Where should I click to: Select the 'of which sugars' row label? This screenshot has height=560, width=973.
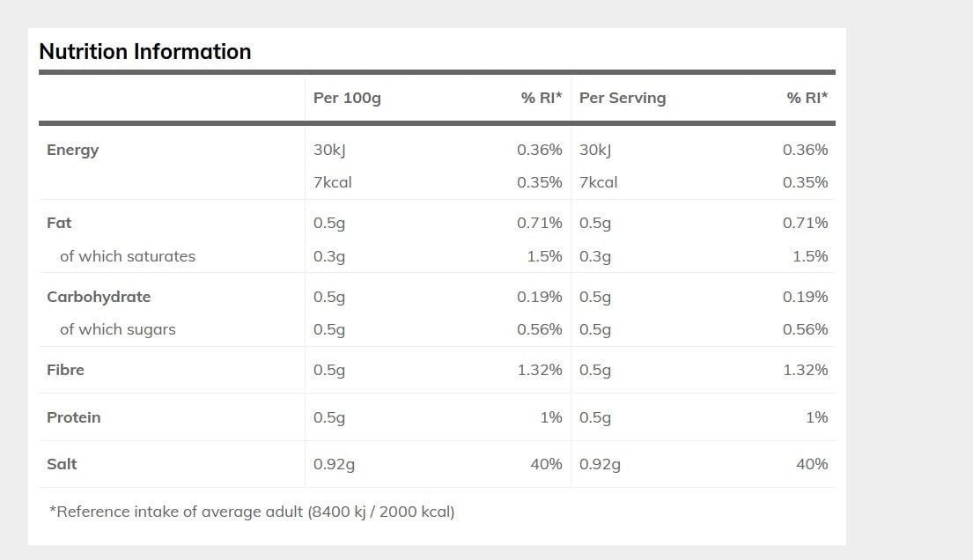coord(118,329)
